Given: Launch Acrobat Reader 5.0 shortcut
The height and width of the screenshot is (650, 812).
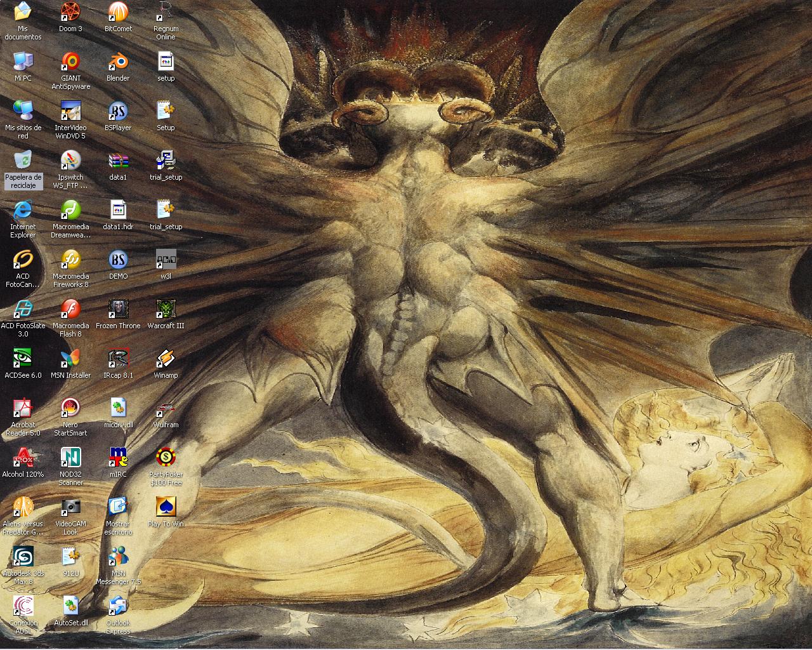Looking at the screenshot, I should point(23,408).
